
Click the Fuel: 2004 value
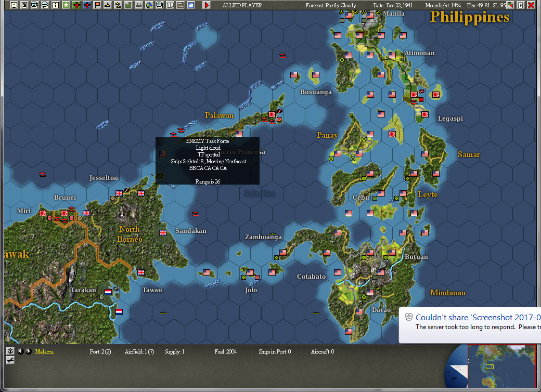[226, 351]
